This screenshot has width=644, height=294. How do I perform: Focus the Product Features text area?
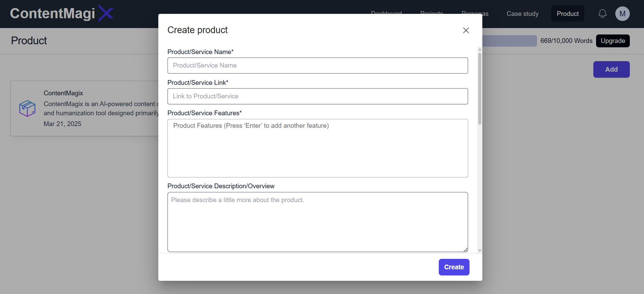317,148
